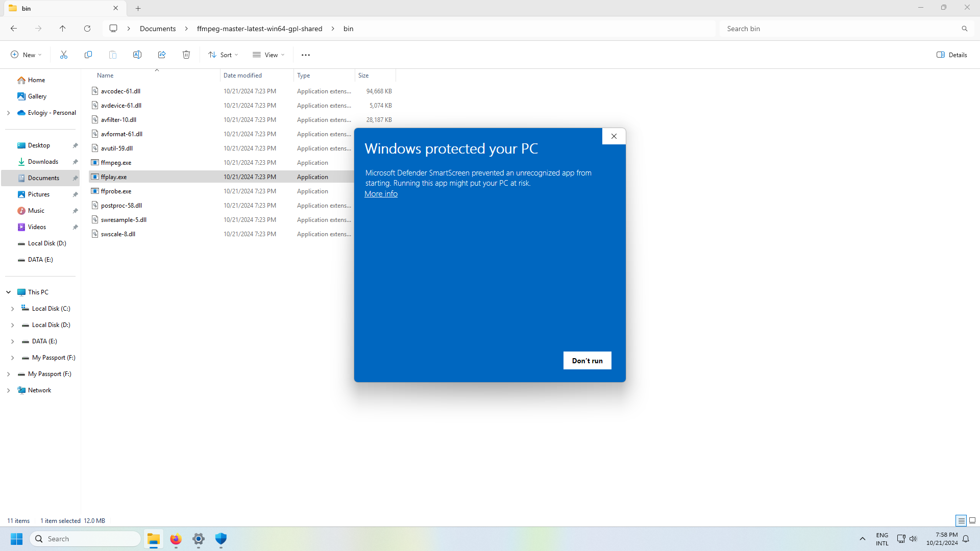Go up one folder level arrow
Viewport: 980px width, 551px height.
tap(63, 29)
